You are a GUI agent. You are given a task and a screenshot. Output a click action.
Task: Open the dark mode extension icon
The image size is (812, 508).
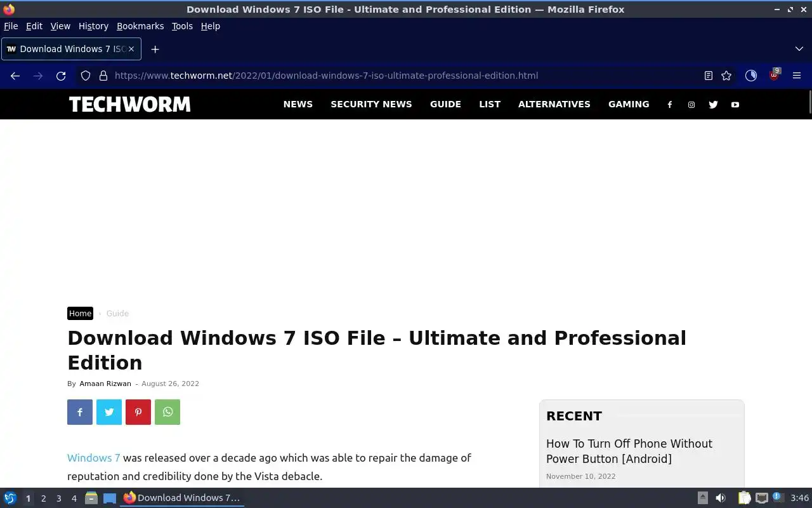point(751,76)
